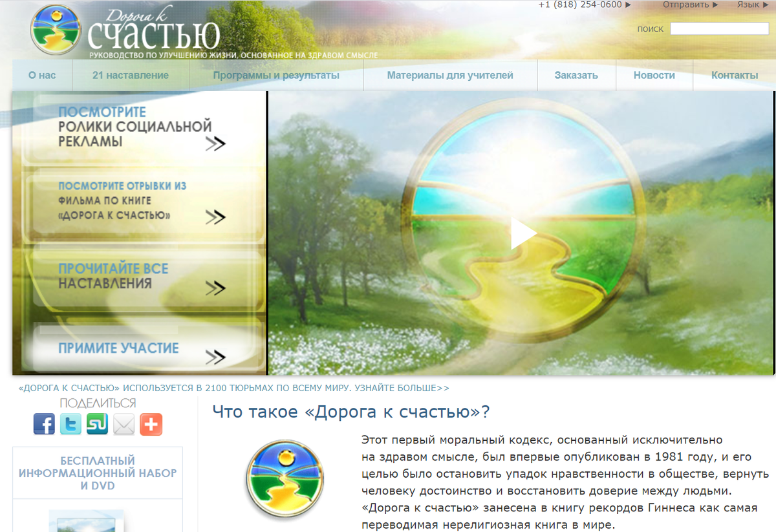Open the Facebook share icon
The width and height of the screenshot is (776, 532).
44,424
